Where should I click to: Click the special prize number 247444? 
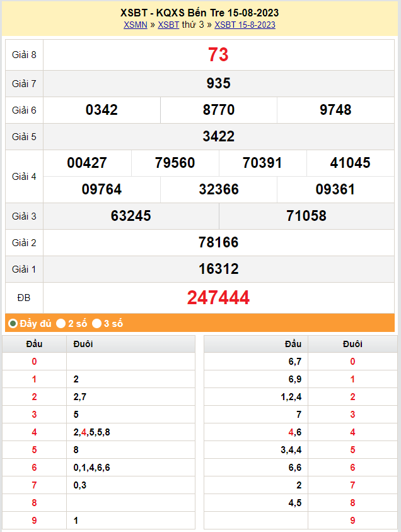tap(218, 297)
